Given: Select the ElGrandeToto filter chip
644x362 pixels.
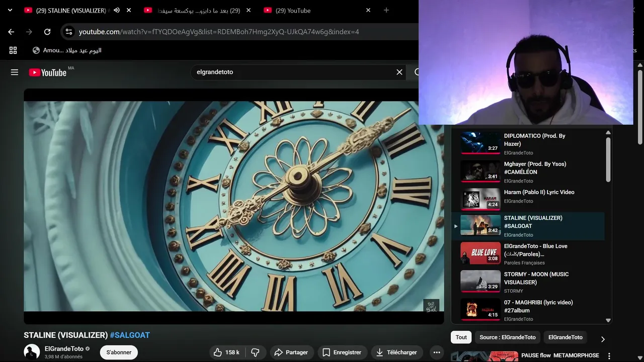Looking at the screenshot, I should pyautogui.click(x=565, y=337).
